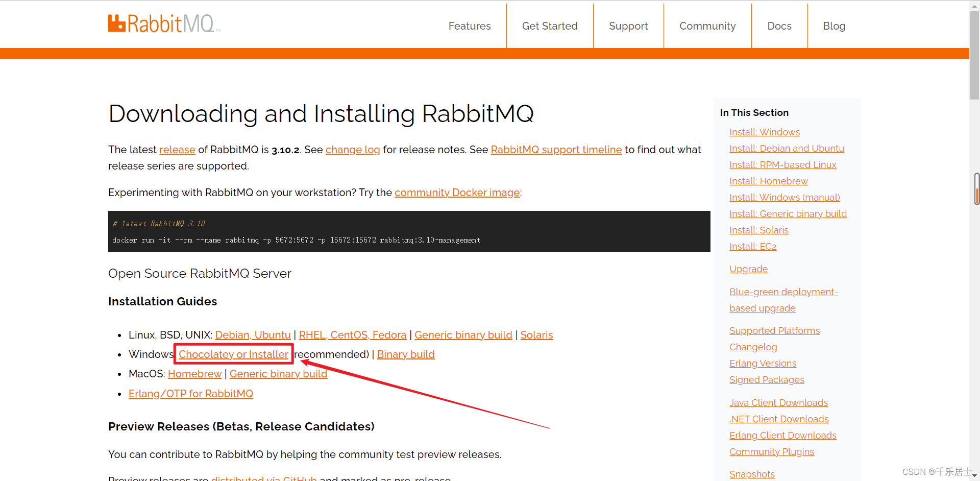
Task: Click the scrollbar down arrow
Action: [974, 476]
